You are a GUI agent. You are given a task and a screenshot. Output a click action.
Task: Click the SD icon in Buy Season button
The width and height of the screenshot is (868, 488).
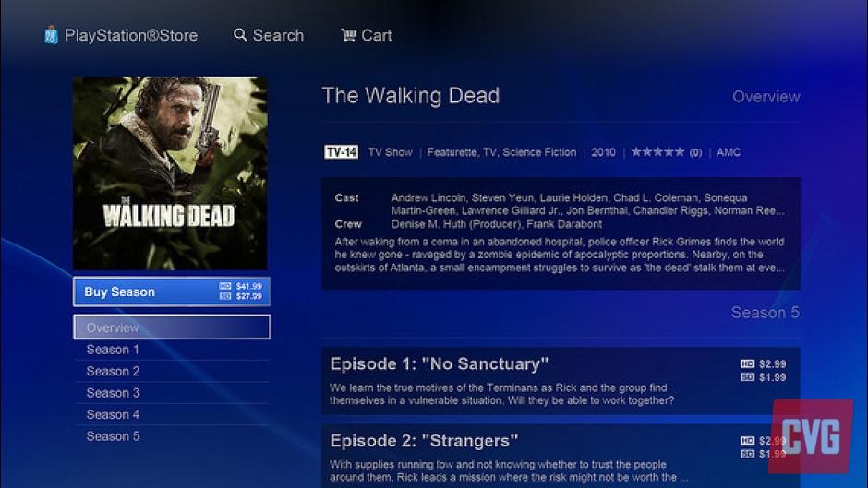click(x=224, y=296)
